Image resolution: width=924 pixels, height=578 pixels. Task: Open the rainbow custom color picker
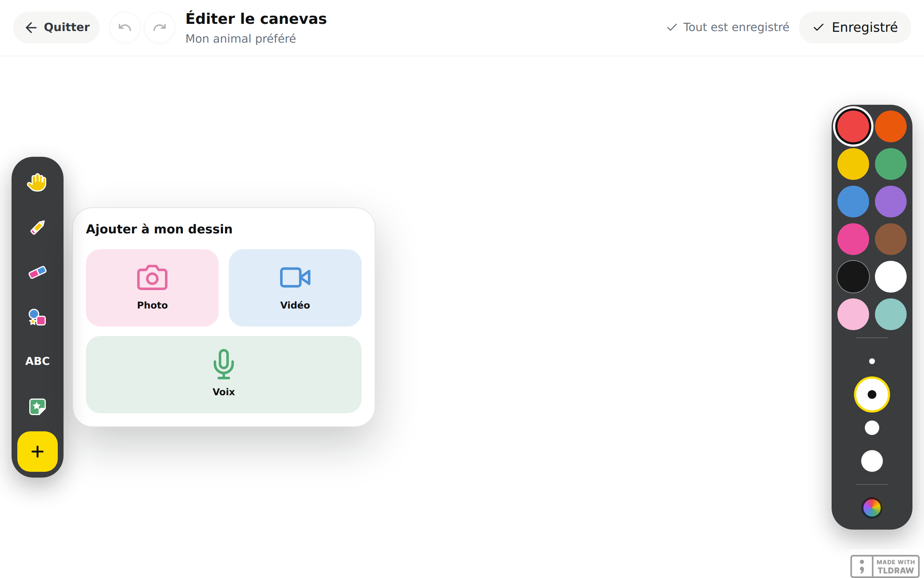pyautogui.click(x=872, y=508)
